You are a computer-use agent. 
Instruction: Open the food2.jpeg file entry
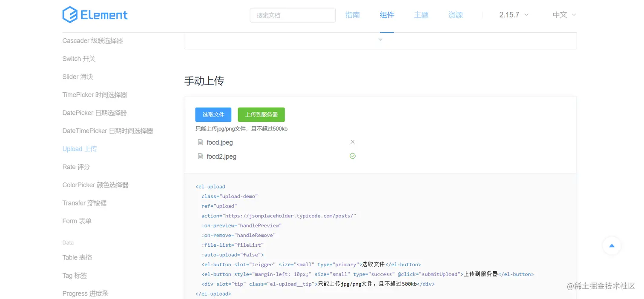276,157
